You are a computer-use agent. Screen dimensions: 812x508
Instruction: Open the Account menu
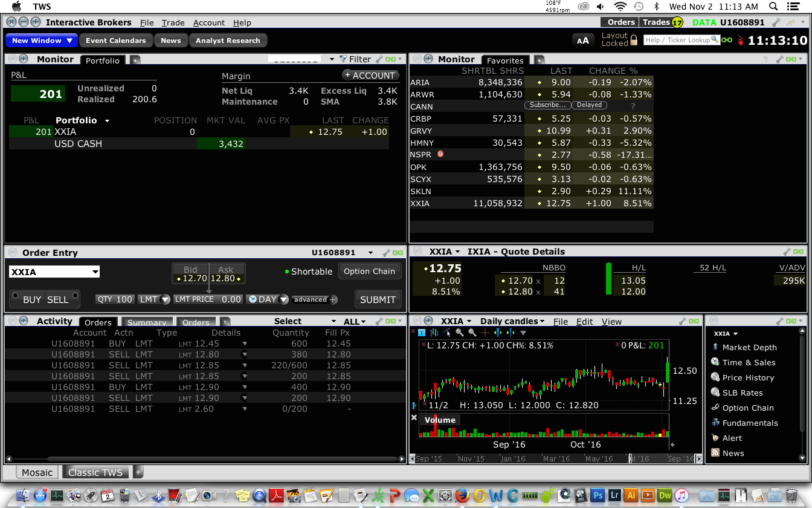coord(209,22)
